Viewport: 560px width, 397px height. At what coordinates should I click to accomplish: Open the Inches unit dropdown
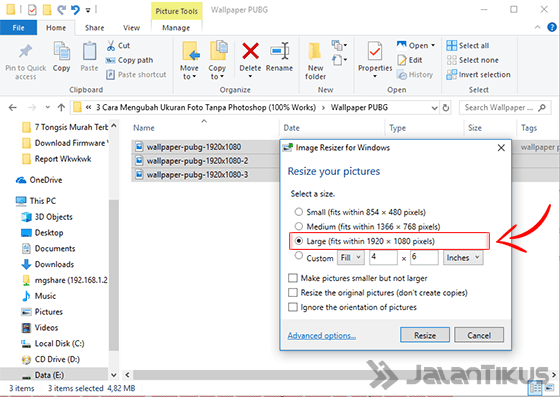click(463, 257)
